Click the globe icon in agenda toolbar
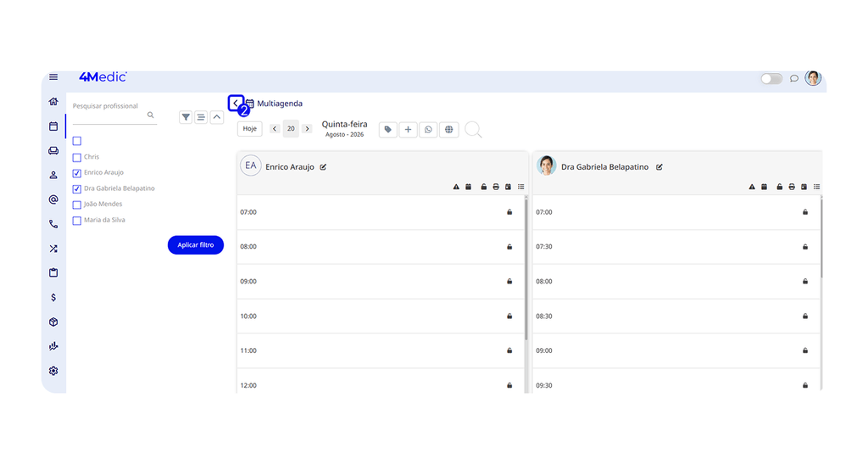Viewport: 868px width, 465px height. pyautogui.click(x=449, y=130)
